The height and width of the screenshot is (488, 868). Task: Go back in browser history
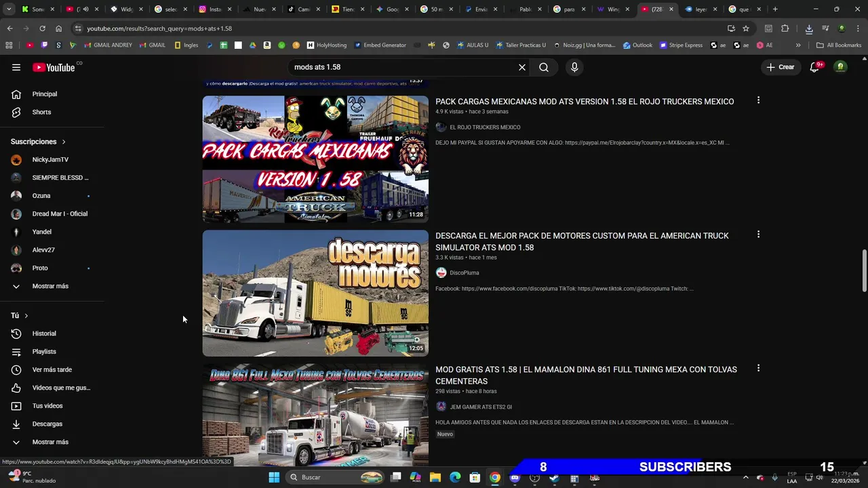click(9, 28)
